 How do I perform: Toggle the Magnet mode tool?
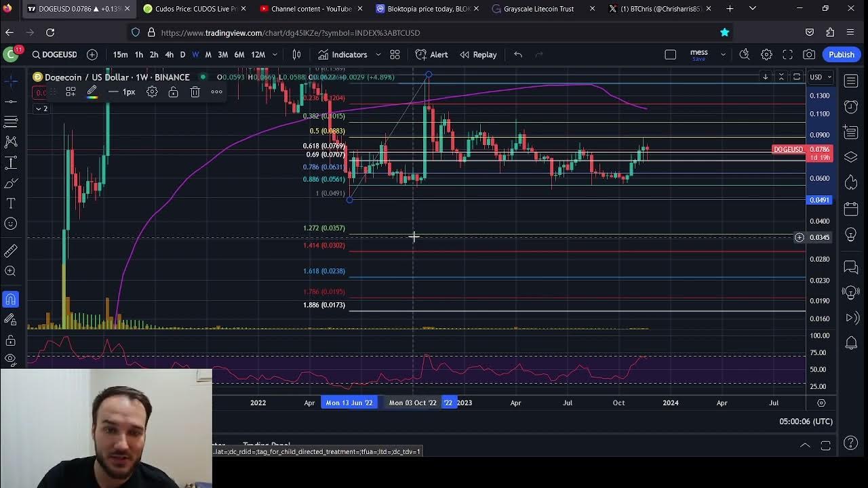(x=11, y=299)
